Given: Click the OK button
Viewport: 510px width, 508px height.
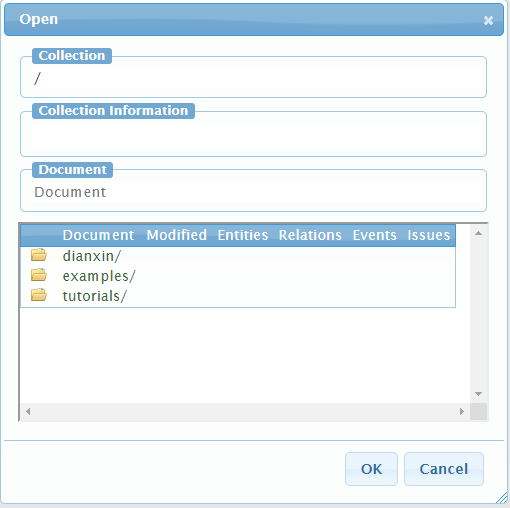Looking at the screenshot, I should (371, 469).
